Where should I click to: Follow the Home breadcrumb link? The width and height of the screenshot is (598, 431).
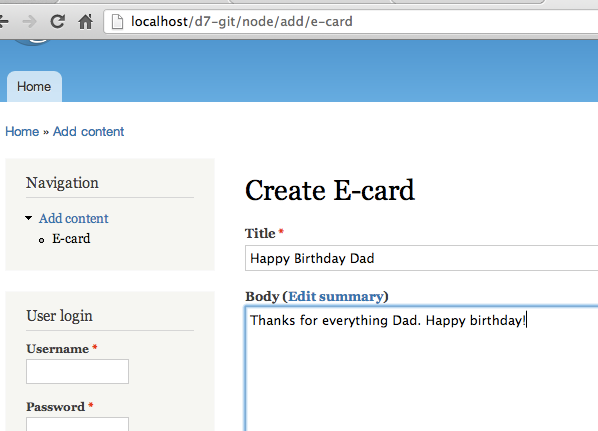pos(22,132)
